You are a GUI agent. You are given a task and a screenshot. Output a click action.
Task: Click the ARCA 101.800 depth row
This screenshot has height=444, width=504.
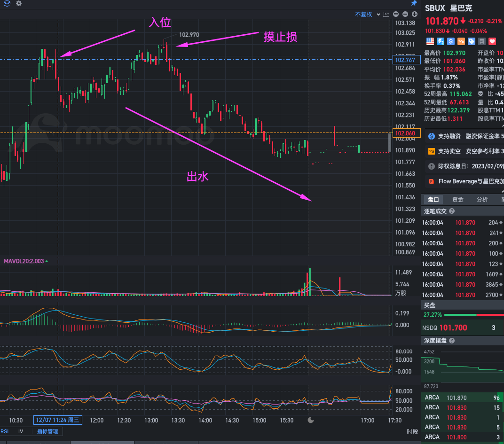point(462,437)
